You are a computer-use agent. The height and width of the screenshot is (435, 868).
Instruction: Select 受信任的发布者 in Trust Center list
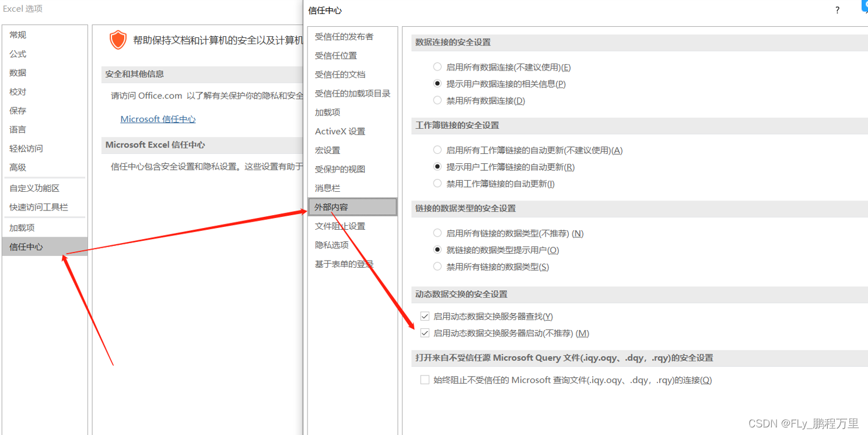click(x=353, y=37)
